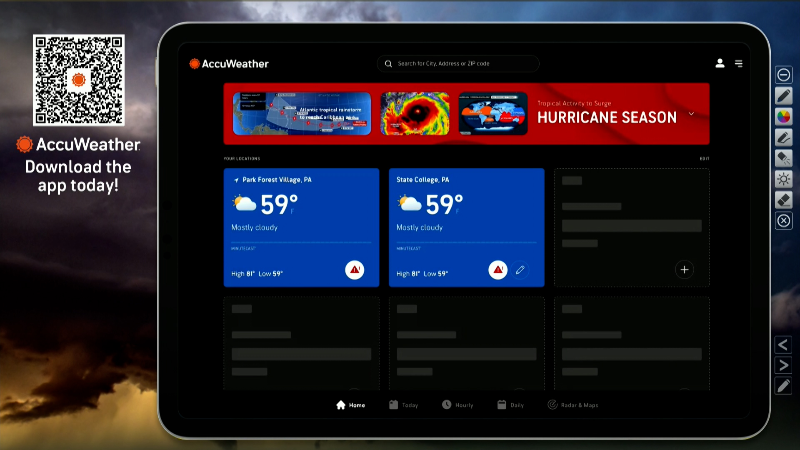View weather alert on State College card
The width and height of the screenshot is (800, 450).
pos(497,269)
